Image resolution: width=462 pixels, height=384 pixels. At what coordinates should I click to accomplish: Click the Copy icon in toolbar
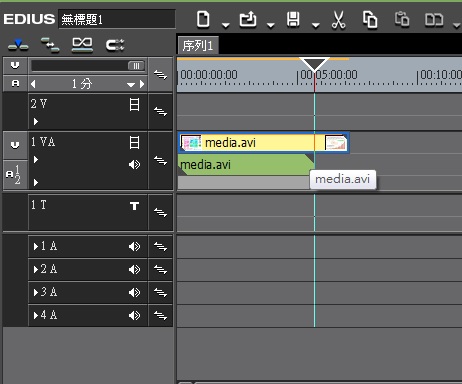tap(370, 20)
